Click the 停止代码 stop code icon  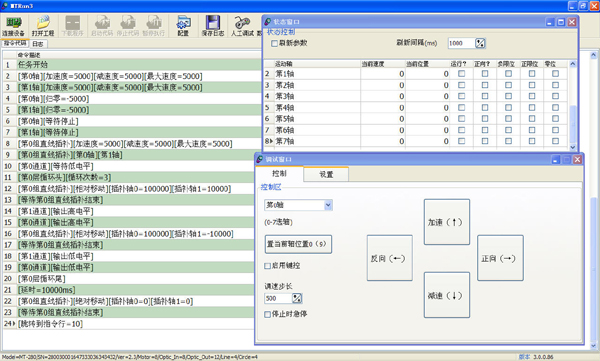tap(127, 26)
